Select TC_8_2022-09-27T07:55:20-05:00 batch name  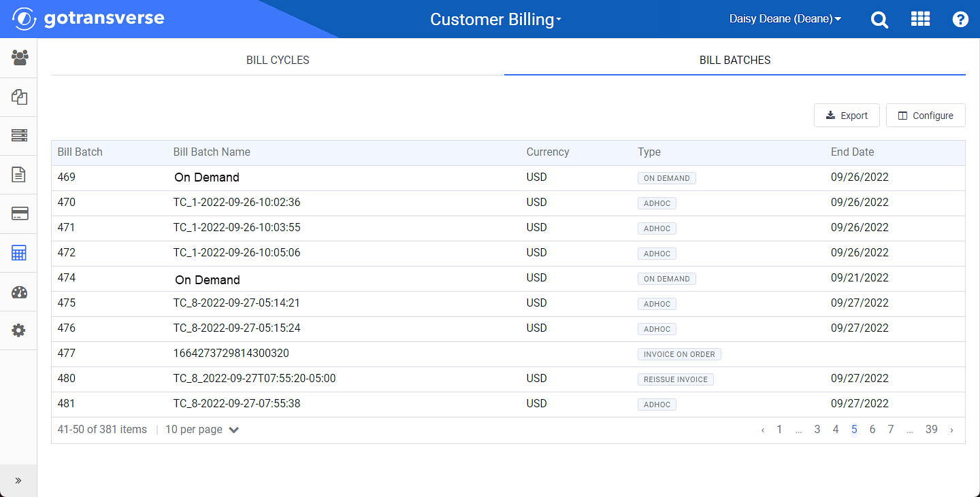(255, 379)
